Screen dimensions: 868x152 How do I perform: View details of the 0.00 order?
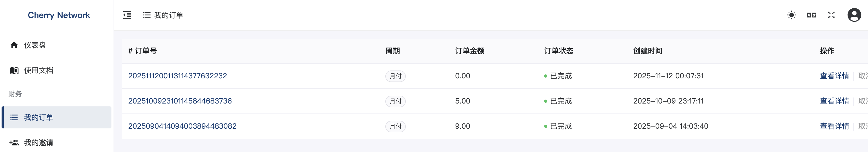click(x=834, y=76)
